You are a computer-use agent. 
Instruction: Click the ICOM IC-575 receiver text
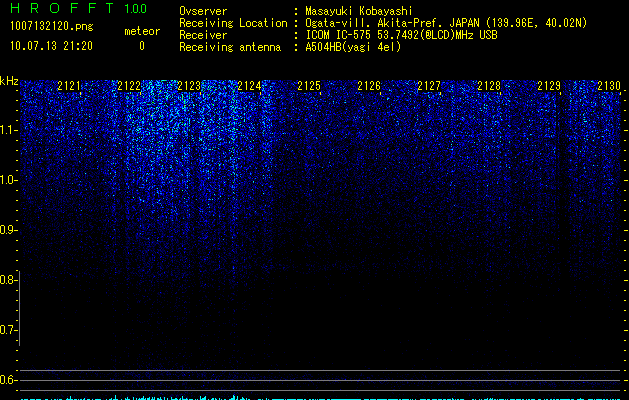pyautogui.click(x=401, y=35)
